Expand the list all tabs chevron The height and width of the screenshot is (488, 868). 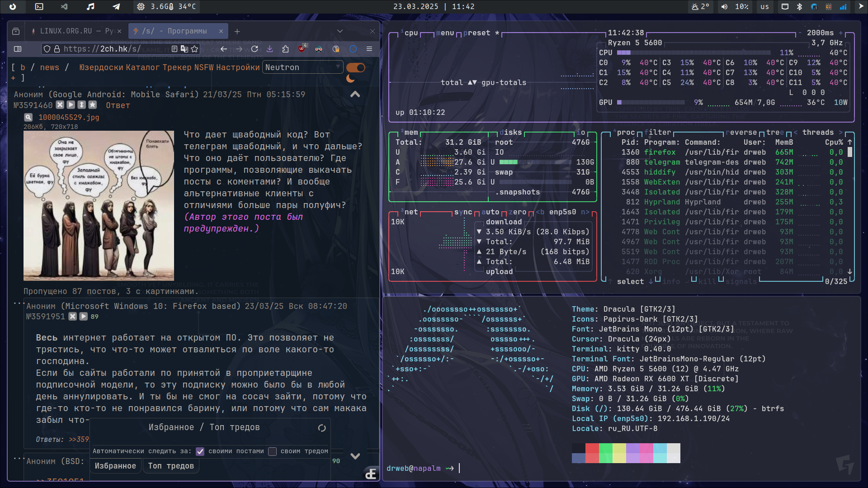[x=340, y=31]
